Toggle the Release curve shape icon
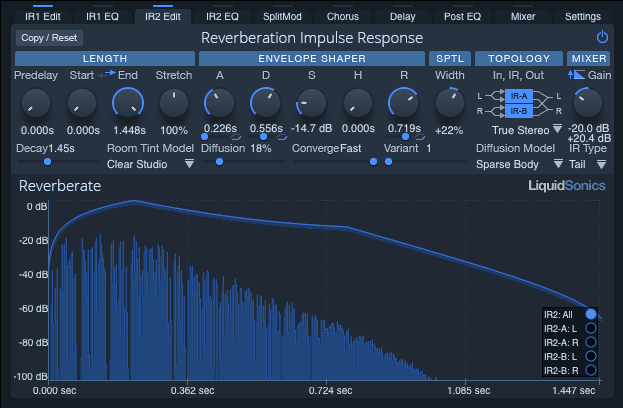 click(x=420, y=137)
